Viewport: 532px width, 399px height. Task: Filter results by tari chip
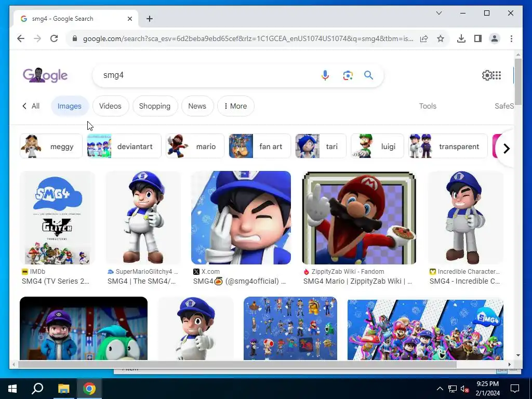point(321,146)
